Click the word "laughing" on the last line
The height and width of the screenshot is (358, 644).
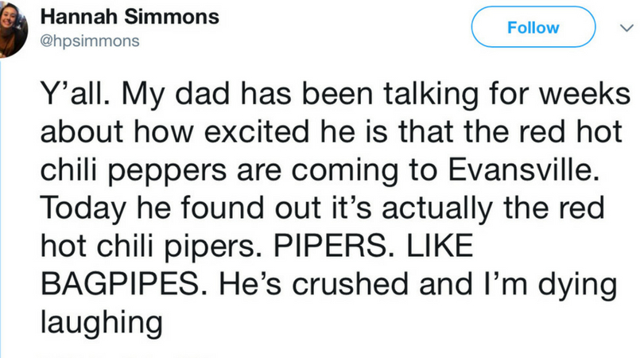click(102, 324)
